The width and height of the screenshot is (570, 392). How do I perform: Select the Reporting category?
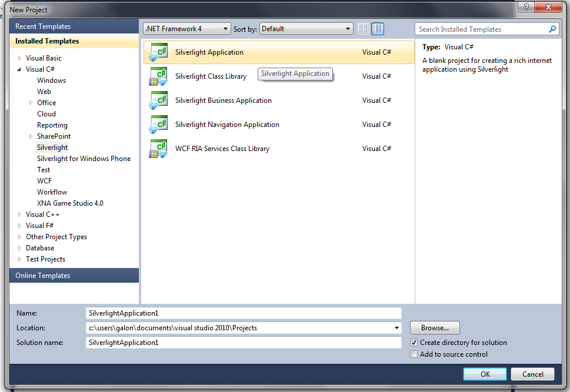pos(52,125)
